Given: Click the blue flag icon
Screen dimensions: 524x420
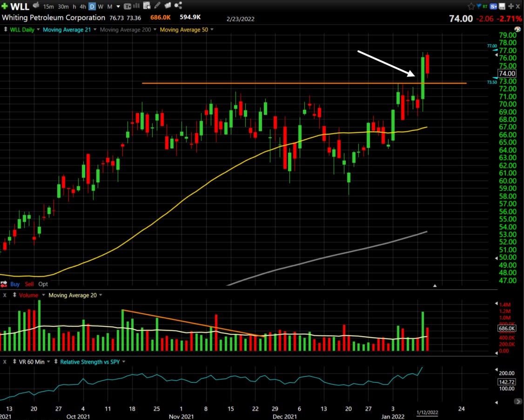Looking at the screenshot, I should tap(478, 6).
